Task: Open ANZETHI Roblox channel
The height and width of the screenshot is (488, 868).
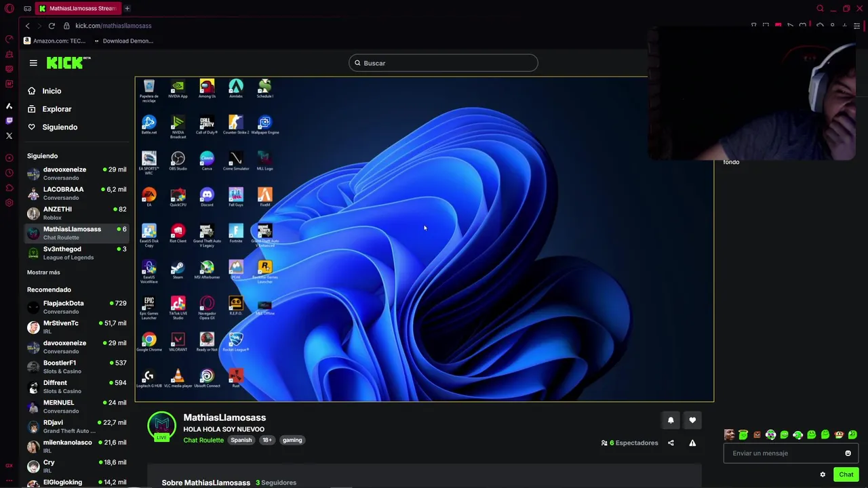Action: (x=77, y=213)
